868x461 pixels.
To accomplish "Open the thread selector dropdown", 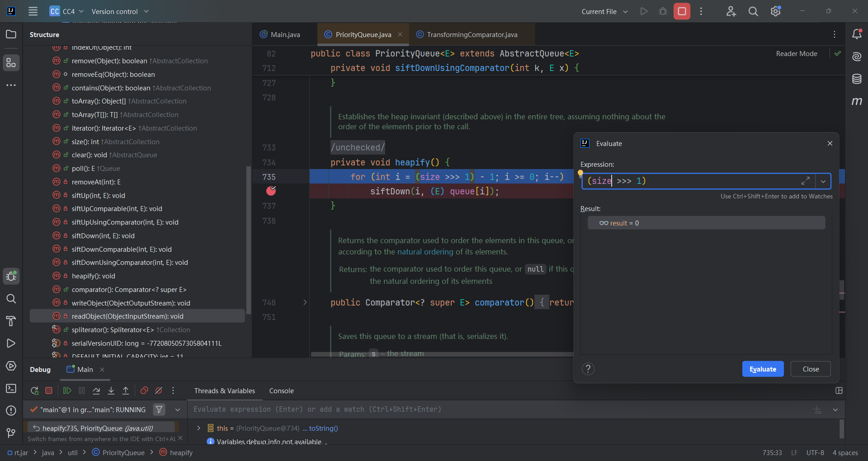I will (x=178, y=409).
